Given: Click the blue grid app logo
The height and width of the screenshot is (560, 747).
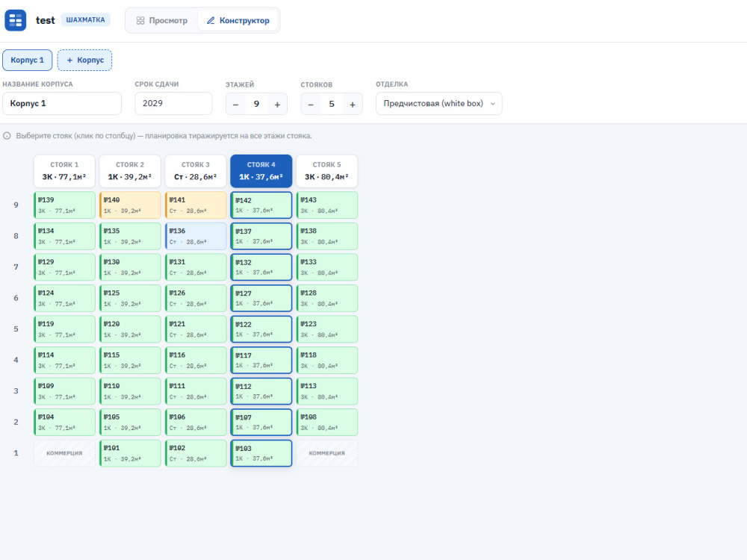Looking at the screenshot, I should tap(15, 20).
